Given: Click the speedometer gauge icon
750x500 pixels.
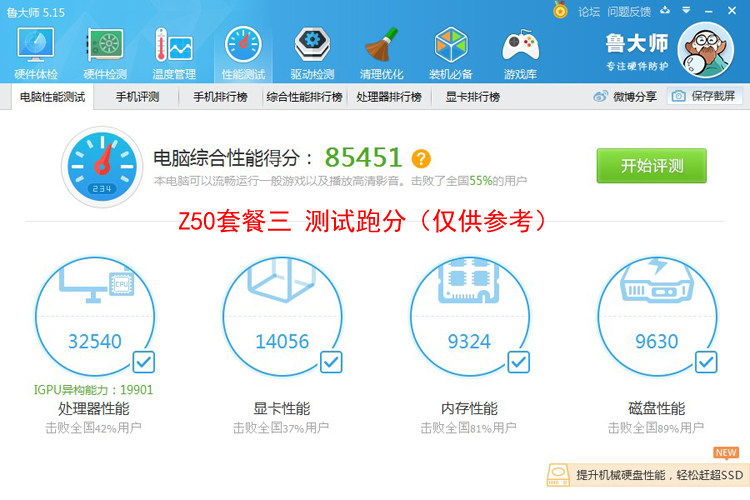Looking at the screenshot, I should [x=102, y=167].
